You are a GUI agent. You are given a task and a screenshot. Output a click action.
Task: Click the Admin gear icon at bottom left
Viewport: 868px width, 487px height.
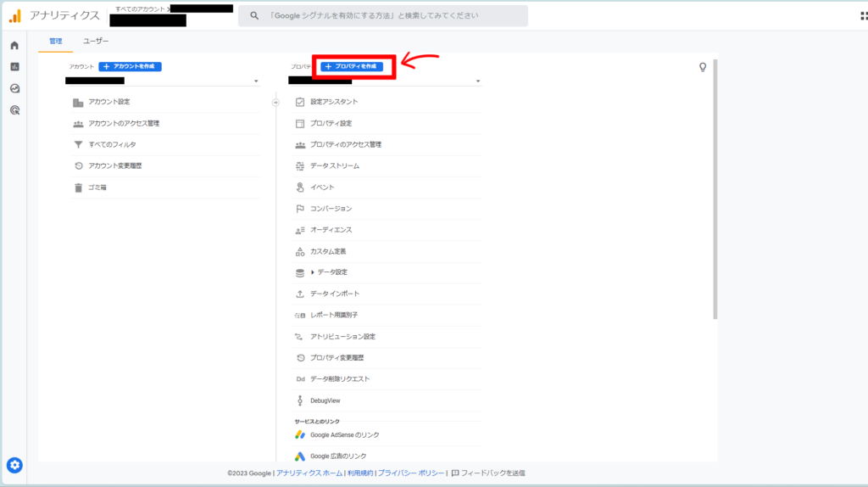[14, 464]
